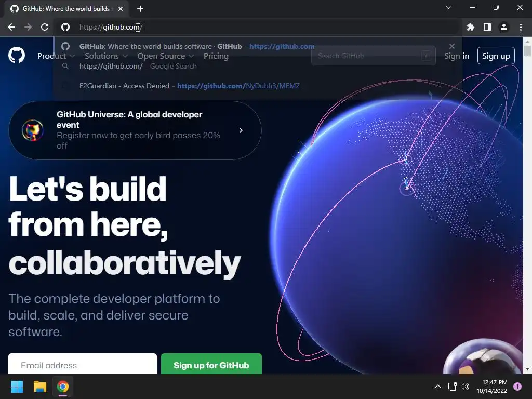Expand the Product dropdown menu

click(x=56, y=56)
